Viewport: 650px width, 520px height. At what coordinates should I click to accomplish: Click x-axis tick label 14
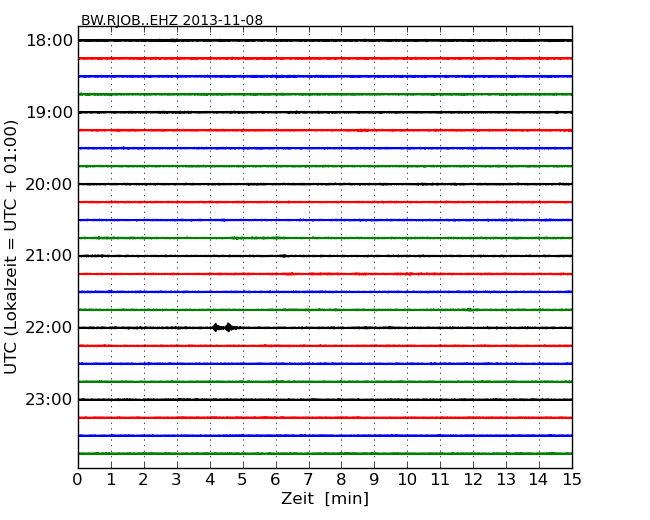[538, 479]
